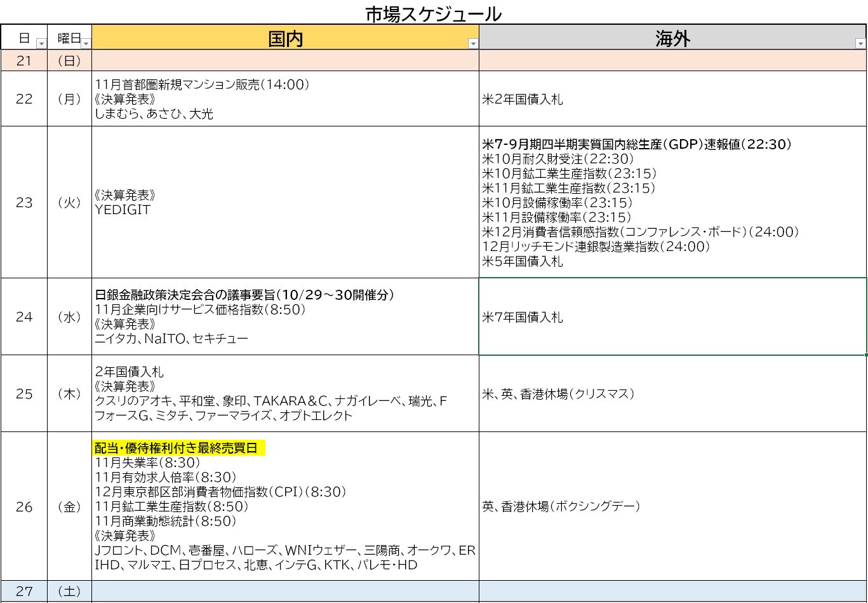This screenshot has width=868, height=603.
Task: Select the (木) weekday cell
Action: coord(69,394)
